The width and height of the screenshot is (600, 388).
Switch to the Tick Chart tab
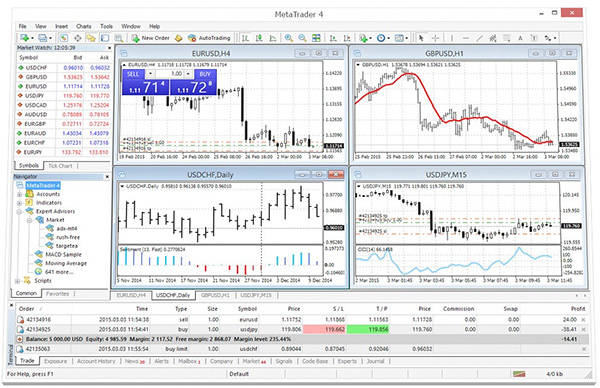click(x=60, y=166)
